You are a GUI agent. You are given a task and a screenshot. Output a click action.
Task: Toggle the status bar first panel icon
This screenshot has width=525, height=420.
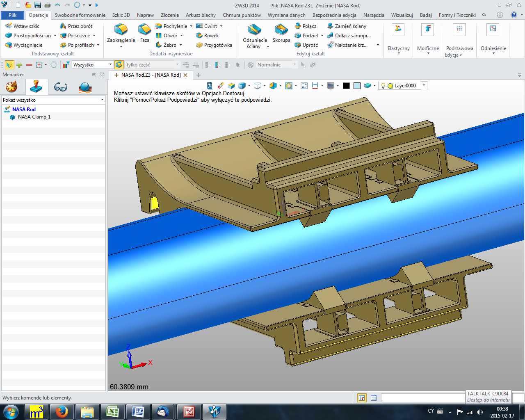pyautogui.click(x=362, y=398)
